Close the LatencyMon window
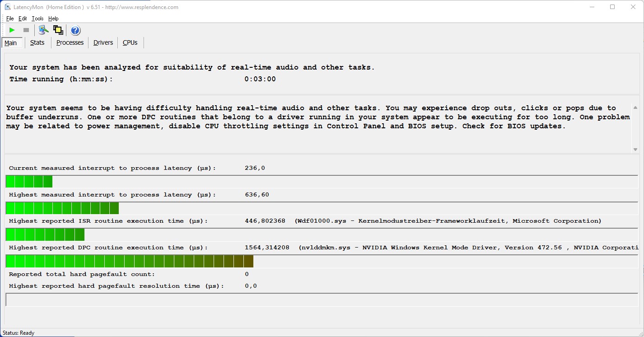The width and height of the screenshot is (644, 337). pyautogui.click(x=633, y=7)
